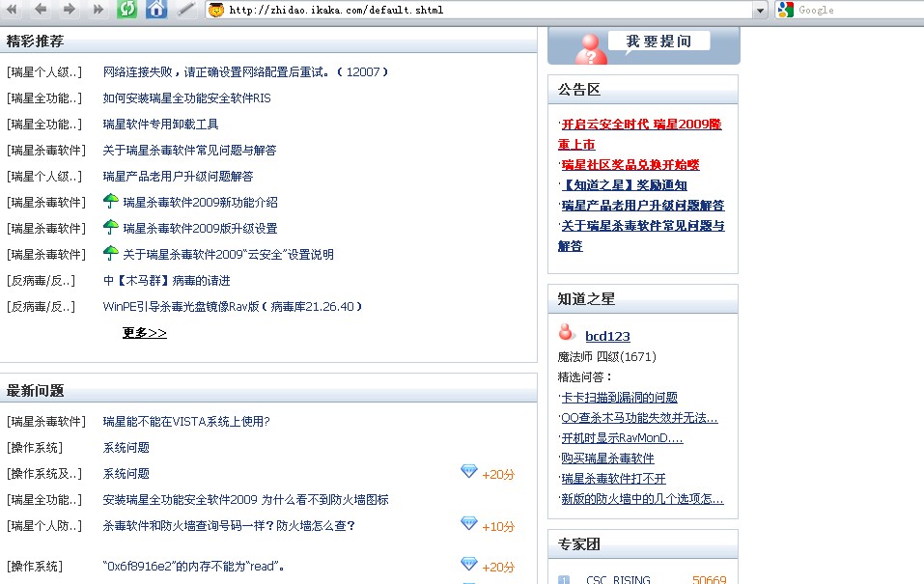Click umbrella icon beside 瑞星杀毒软件2009版升级设置
Image resolution: width=924 pixels, height=584 pixels.
pyautogui.click(x=111, y=227)
